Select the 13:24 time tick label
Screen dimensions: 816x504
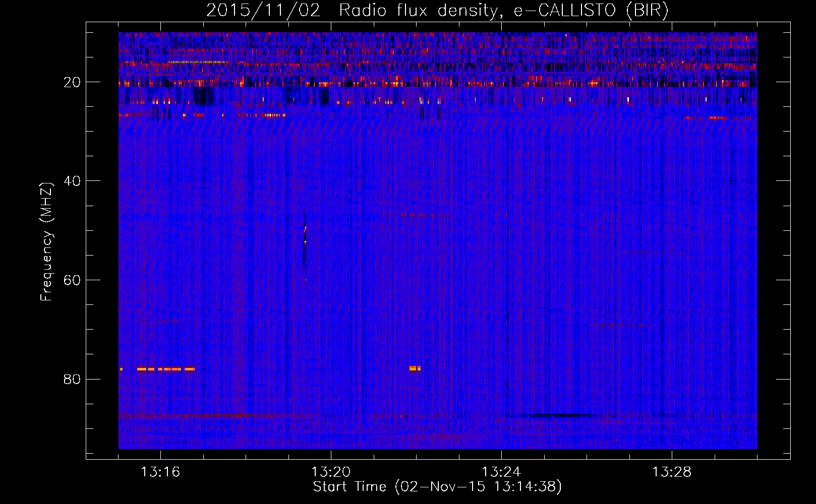pos(501,472)
